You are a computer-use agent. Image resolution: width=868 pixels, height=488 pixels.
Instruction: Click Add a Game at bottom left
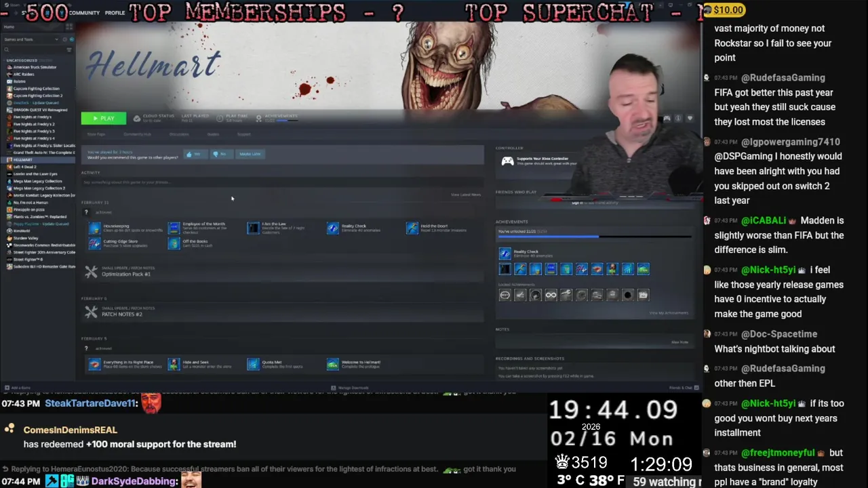18,388
